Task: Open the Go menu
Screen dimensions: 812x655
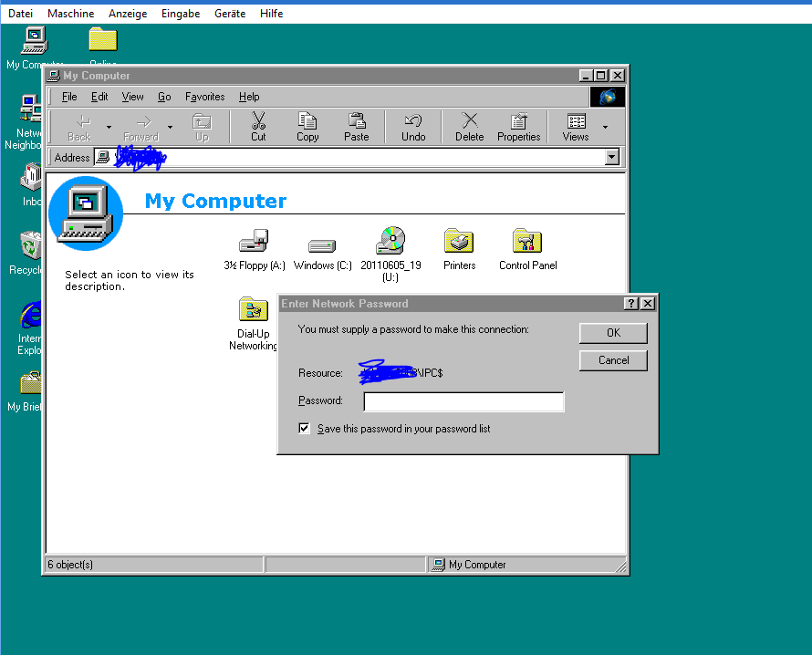Action: point(164,97)
